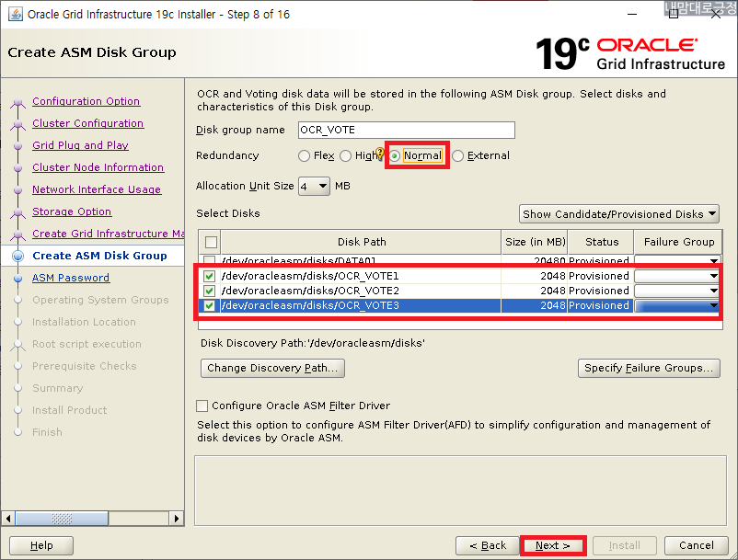Viewport: 738px width, 560px height.
Task: Click the Size (in MB) column header
Action: [535, 242]
